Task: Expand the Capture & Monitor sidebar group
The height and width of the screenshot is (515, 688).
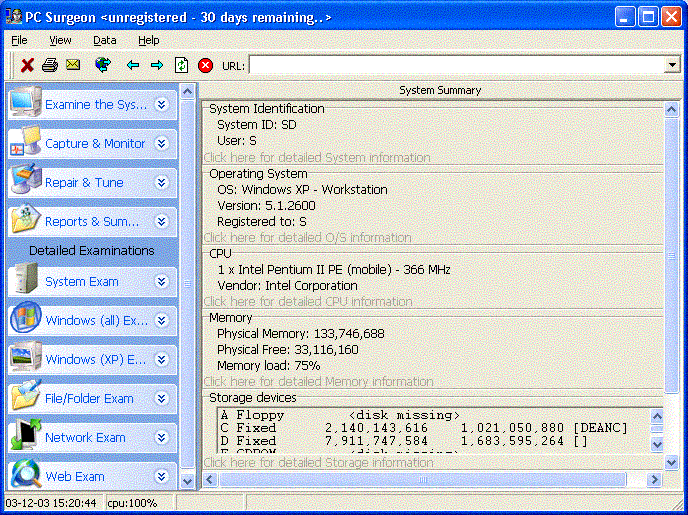Action: click(161, 144)
